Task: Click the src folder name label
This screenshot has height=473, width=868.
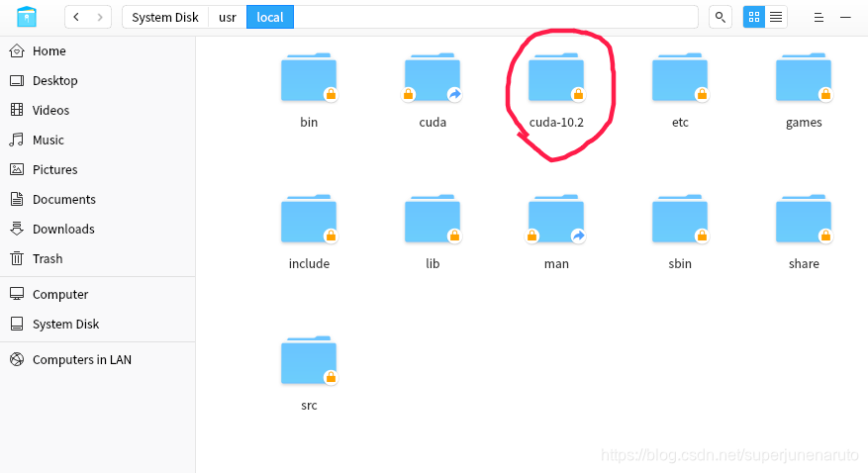Action: (309, 406)
